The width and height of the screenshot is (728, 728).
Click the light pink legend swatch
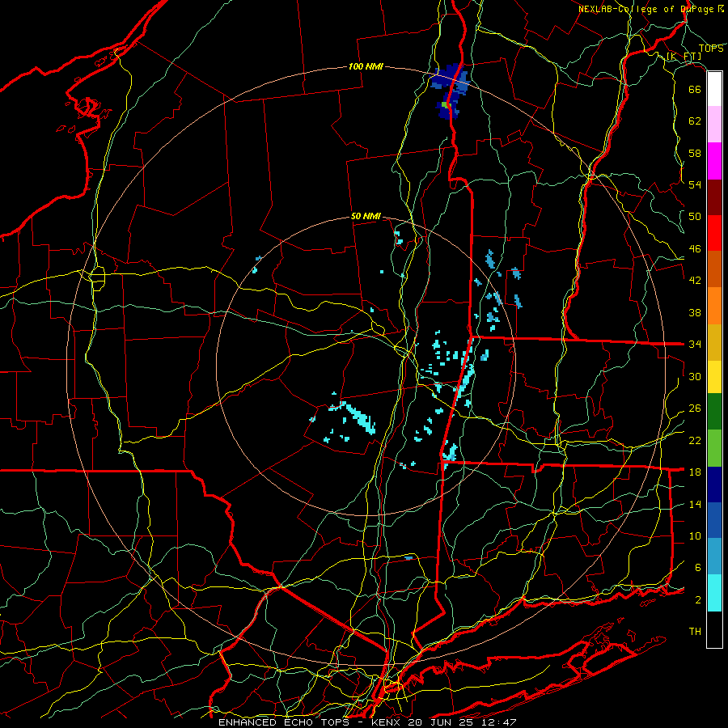tap(714, 124)
